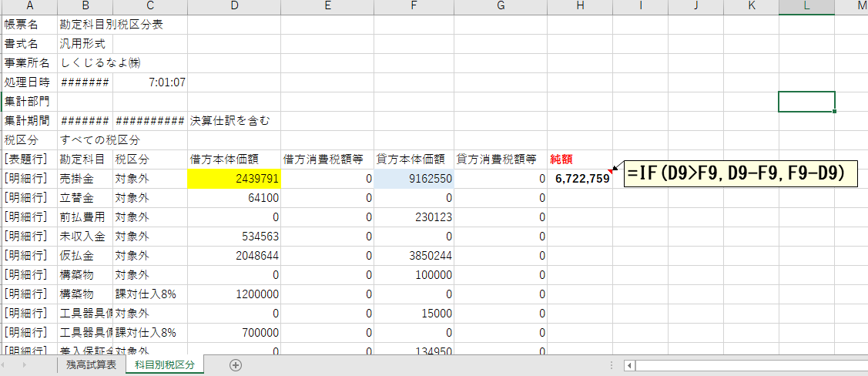Viewport: 868px width, 376px height.
Task: Click the light blue cell 9162550
Action: (414, 179)
